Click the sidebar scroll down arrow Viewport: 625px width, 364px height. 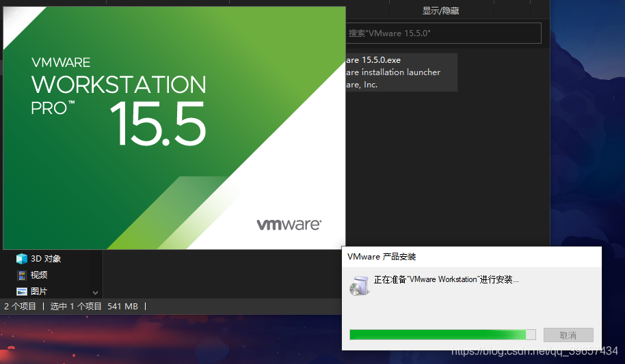coord(96,293)
